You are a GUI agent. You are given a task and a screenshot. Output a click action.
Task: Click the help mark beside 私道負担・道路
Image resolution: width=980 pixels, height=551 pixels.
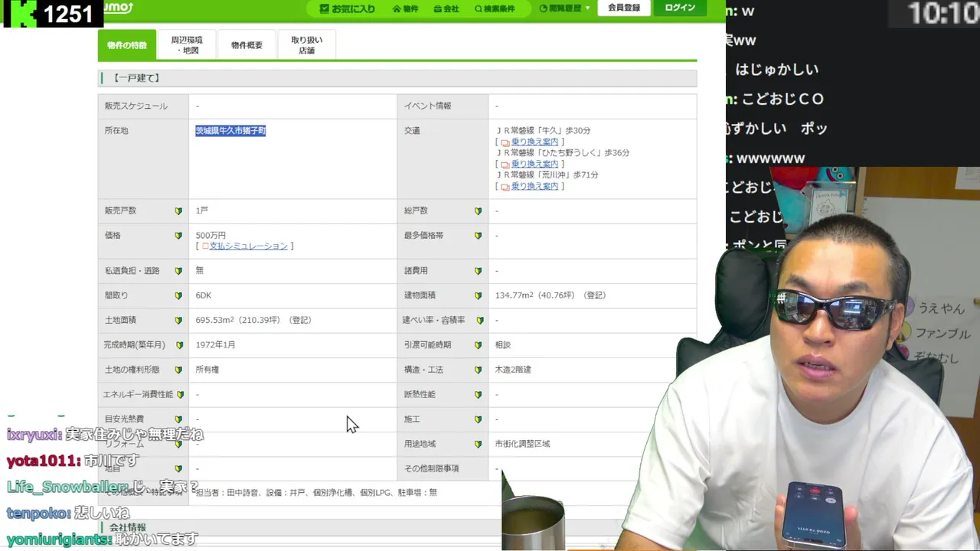click(x=178, y=271)
